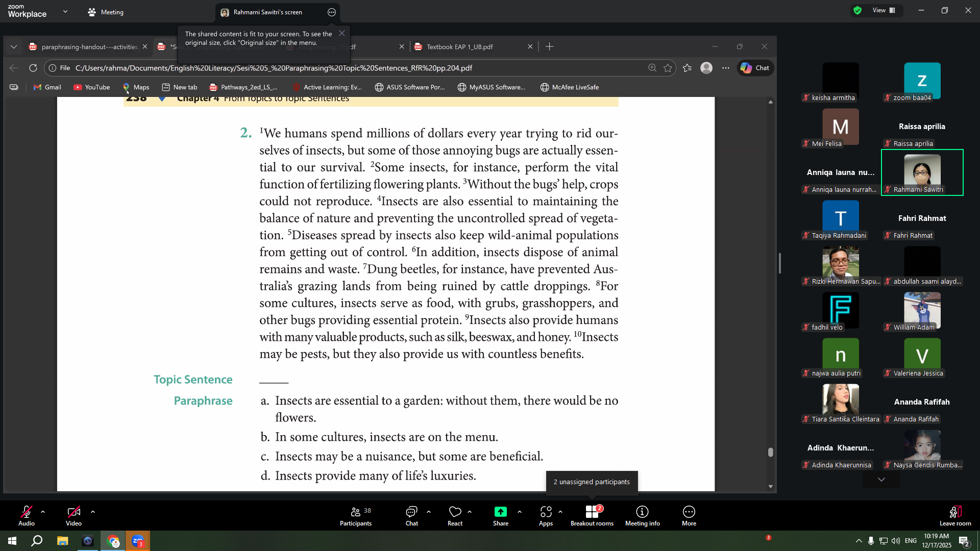Expand chat options caret
980x551 pixels.
click(429, 511)
